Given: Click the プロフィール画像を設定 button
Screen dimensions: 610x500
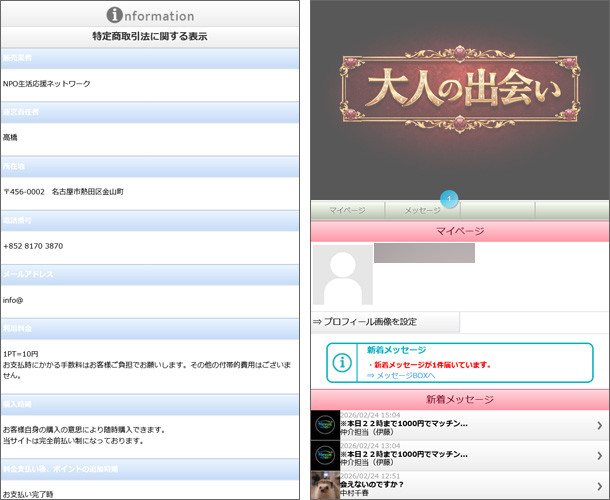Looking at the screenshot, I should click(x=385, y=322).
